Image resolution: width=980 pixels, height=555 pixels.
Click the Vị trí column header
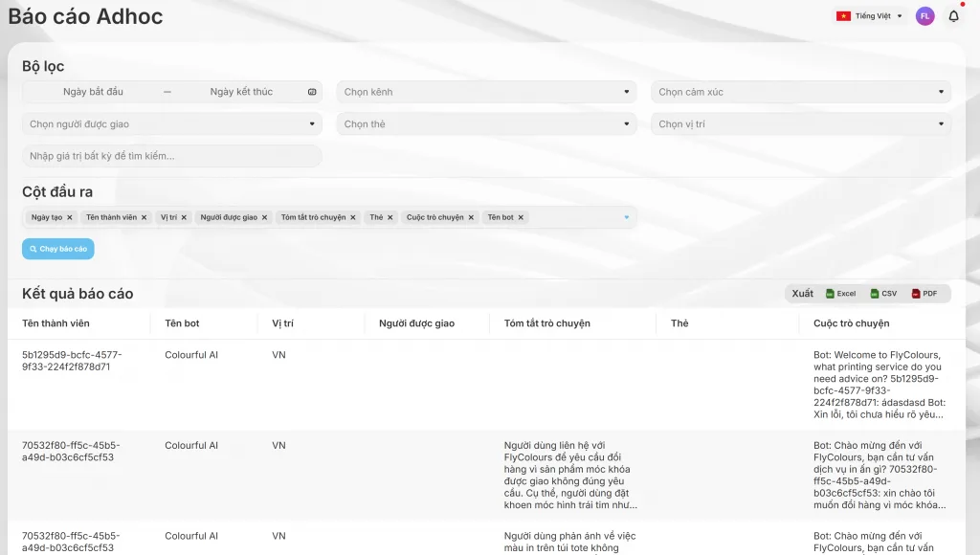point(282,323)
